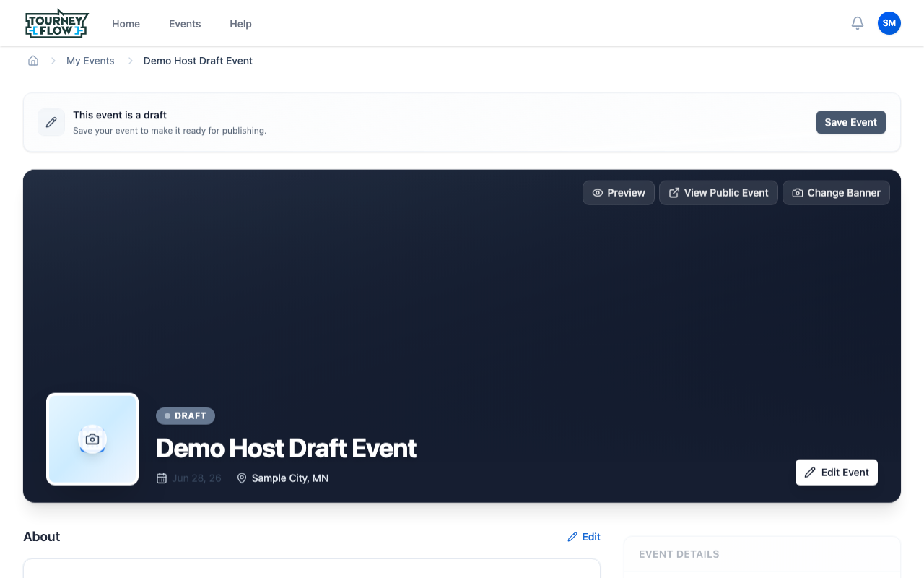Screen dimensions: 924x578
Task: Click the "About" section heading
Action: pyautogui.click(x=42, y=537)
